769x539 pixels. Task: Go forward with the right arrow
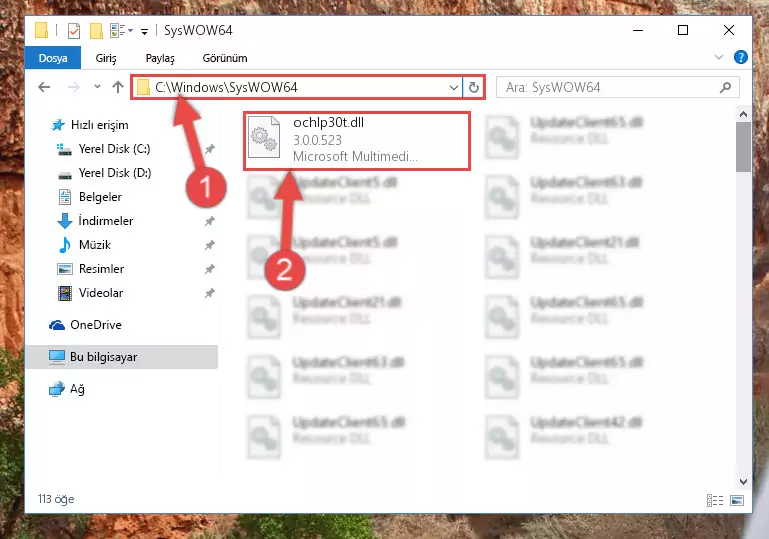point(74,87)
